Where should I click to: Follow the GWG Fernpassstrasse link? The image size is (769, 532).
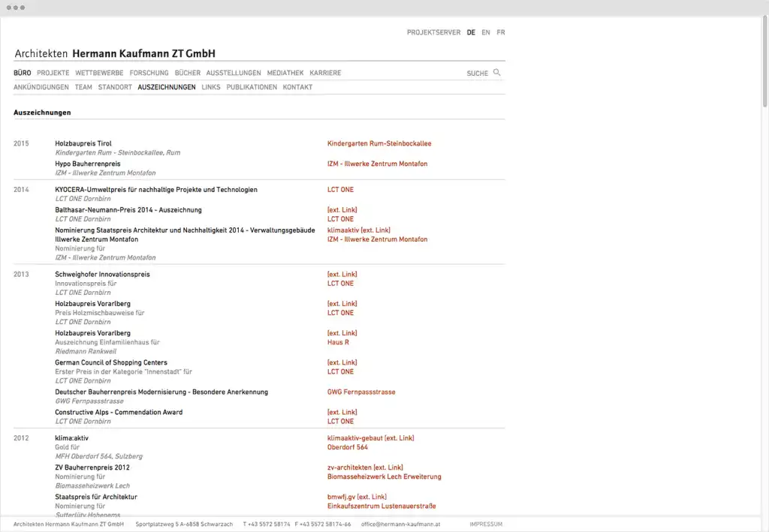(361, 392)
